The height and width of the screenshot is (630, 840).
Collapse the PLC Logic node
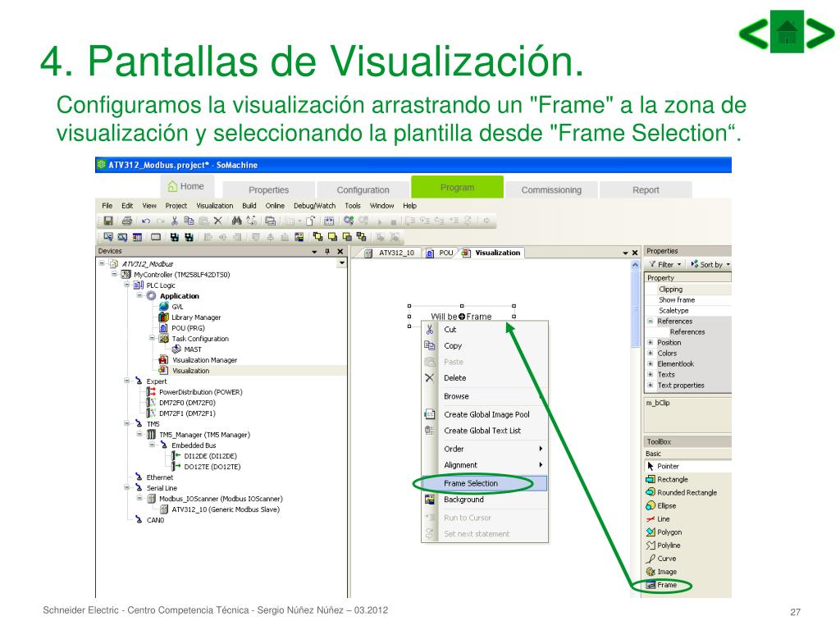[x=127, y=285]
